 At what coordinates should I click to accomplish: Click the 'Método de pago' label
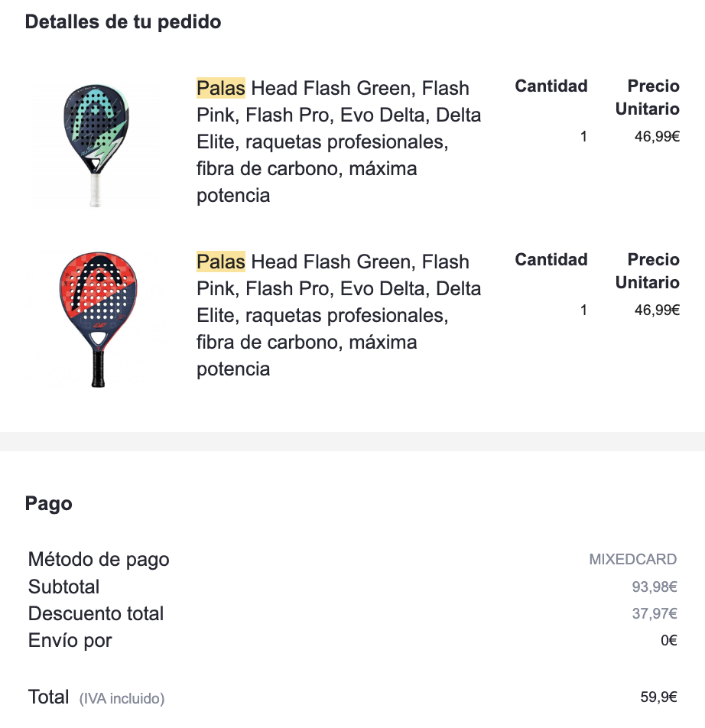point(99,560)
